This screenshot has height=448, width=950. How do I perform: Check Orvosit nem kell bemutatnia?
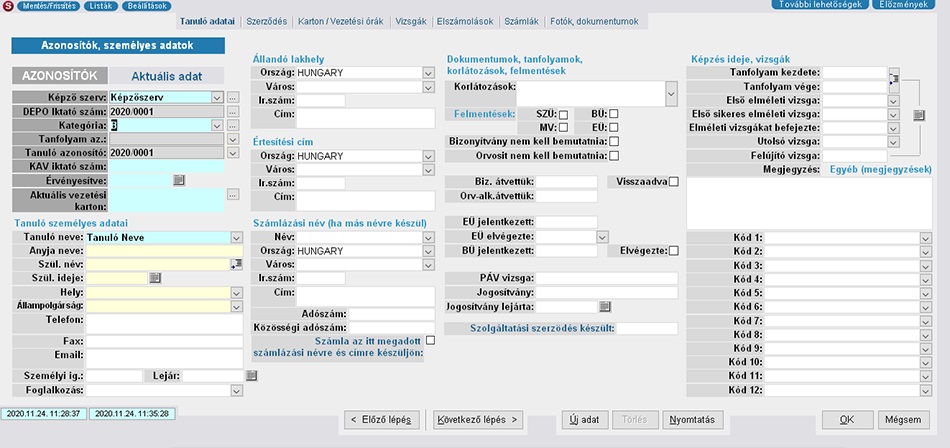click(x=614, y=156)
